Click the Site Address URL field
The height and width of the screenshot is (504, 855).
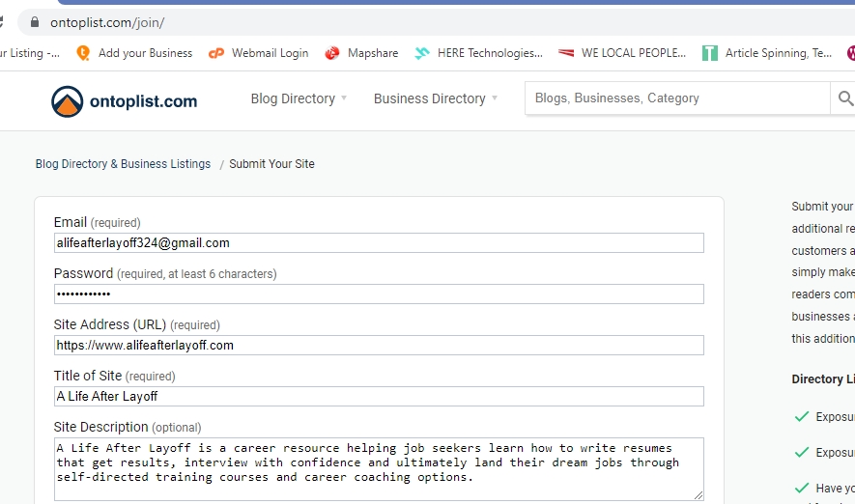click(x=379, y=345)
